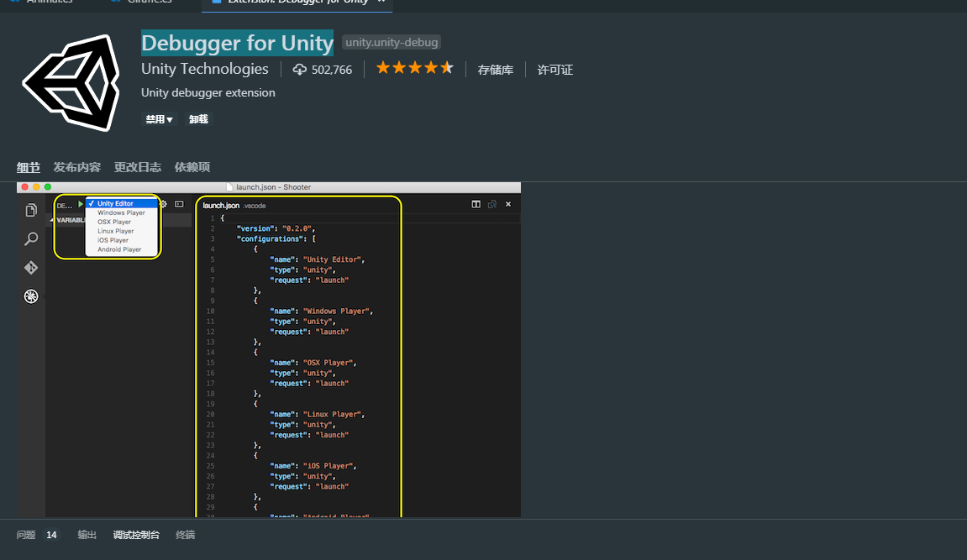Click green start debugging arrow in screenshot
The height and width of the screenshot is (560, 967).
pyautogui.click(x=80, y=204)
